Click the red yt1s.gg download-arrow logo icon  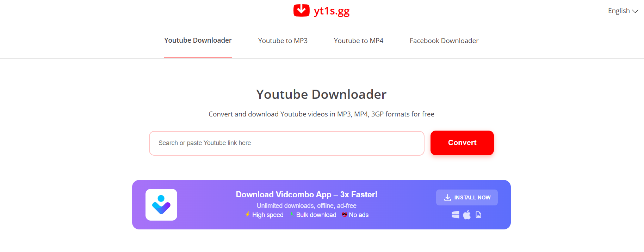(x=301, y=10)
